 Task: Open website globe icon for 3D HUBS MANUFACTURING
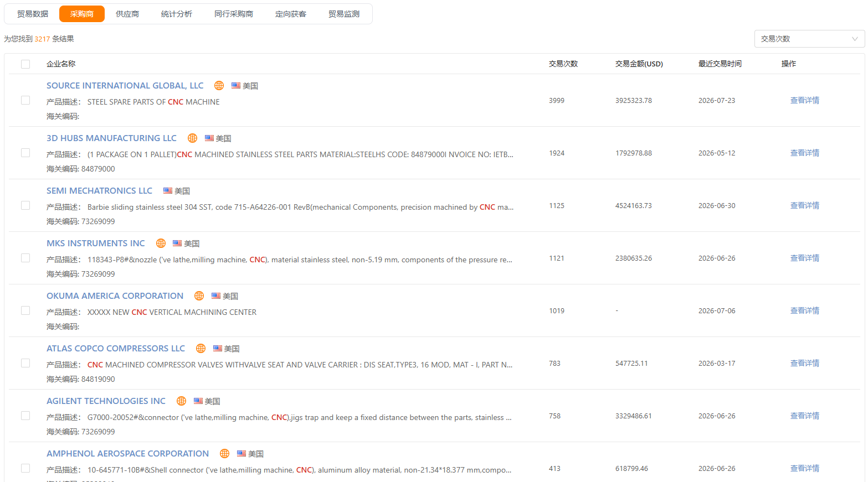[x=193, y=138]
